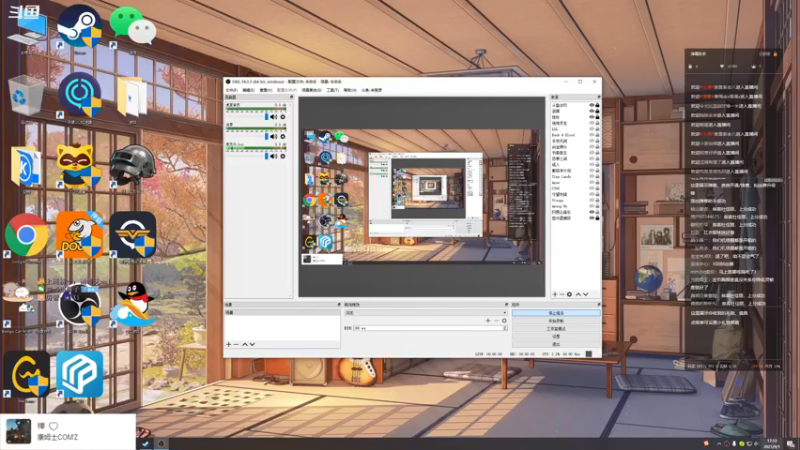Add a new source with plus icon

555,294
